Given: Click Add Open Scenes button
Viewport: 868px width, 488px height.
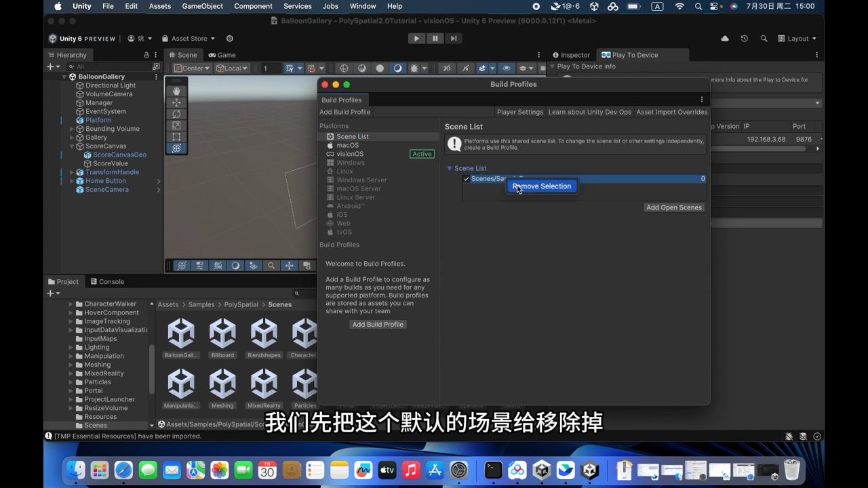Looking at the screenshot, I should 674,207.
